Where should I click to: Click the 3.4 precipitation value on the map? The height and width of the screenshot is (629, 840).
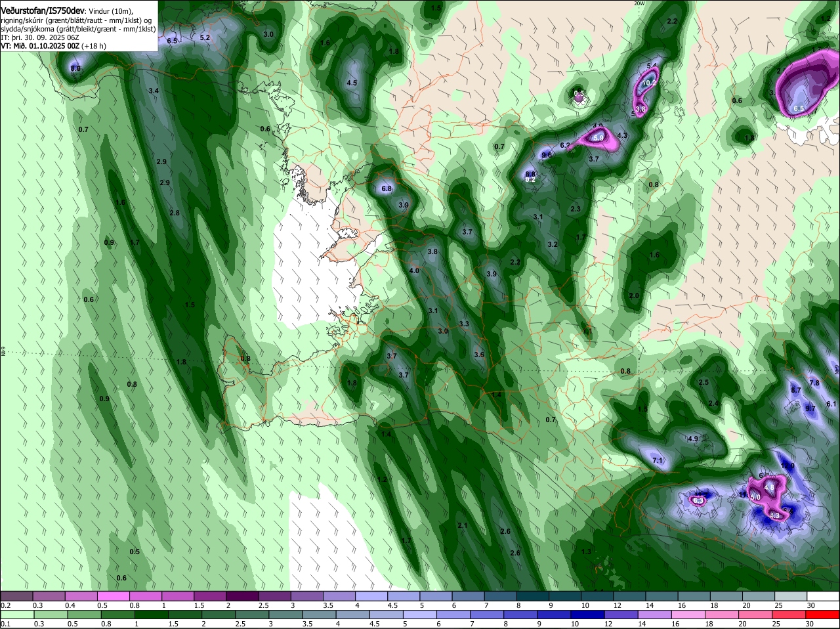[x=154, y=91]
